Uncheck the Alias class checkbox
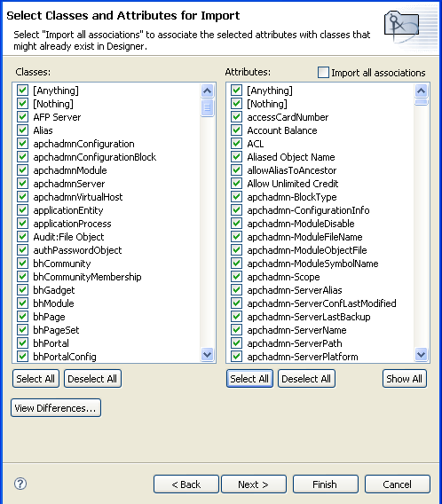The height and width of the screenshot is (504, 442). point(22,130)
